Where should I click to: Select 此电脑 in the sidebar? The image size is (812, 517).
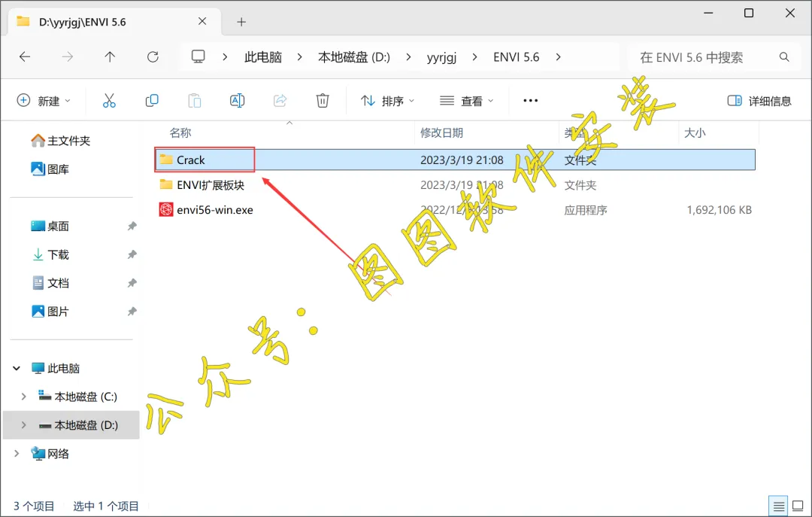56,368
